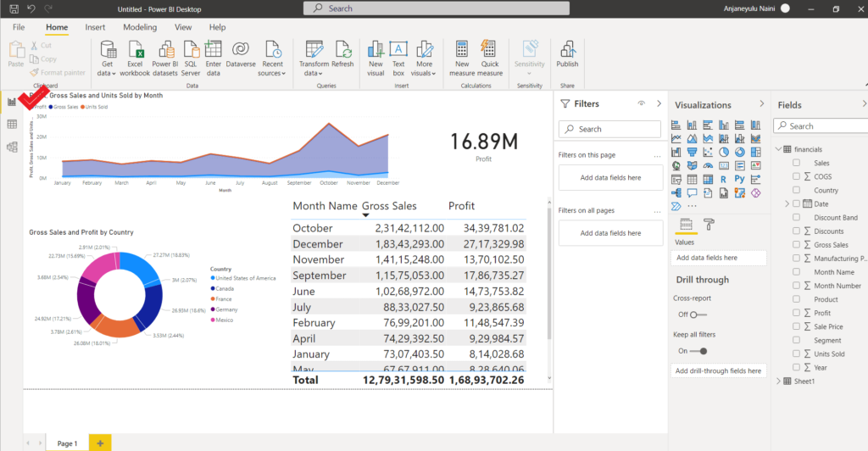Select the treemap visualization
Screen dimensions: 868x451
(x=755, y=152)
